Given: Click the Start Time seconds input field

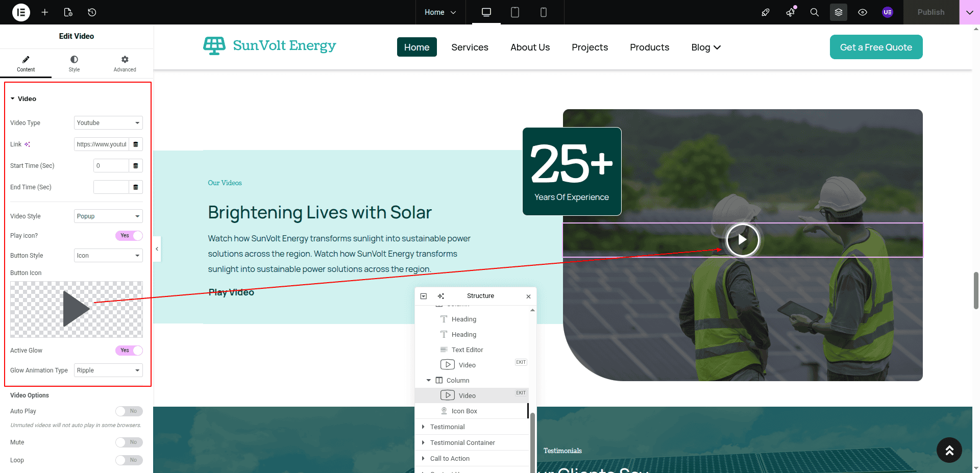Looking at the screenshot, I should (111, 166).
